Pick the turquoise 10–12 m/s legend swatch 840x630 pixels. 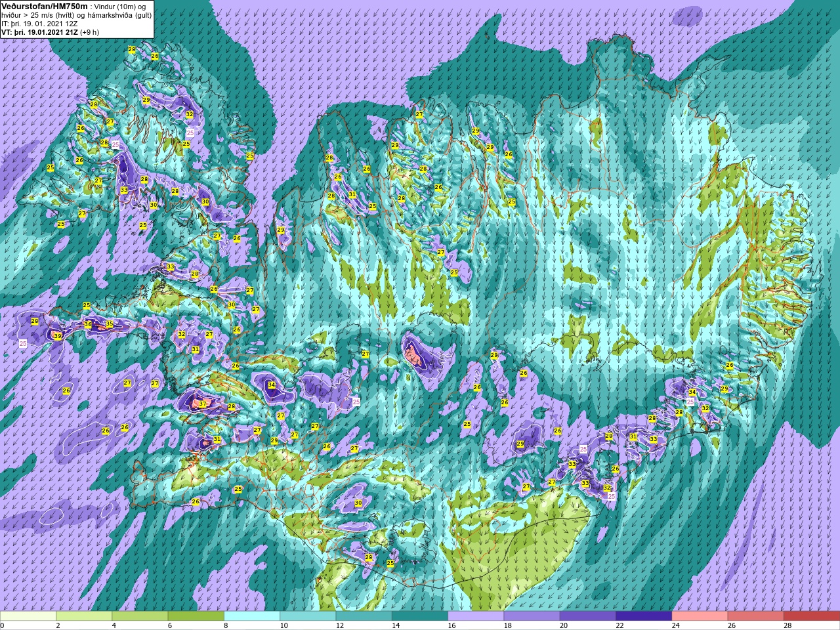click(x=308, y=616)
